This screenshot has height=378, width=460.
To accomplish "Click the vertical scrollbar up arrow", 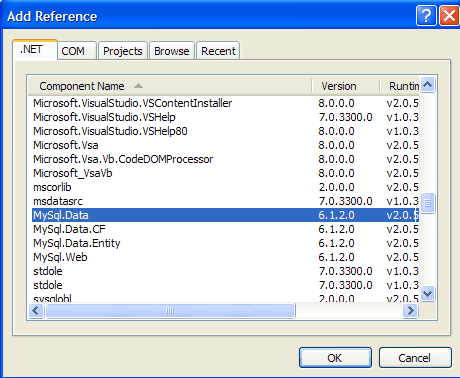I will 427,85.
